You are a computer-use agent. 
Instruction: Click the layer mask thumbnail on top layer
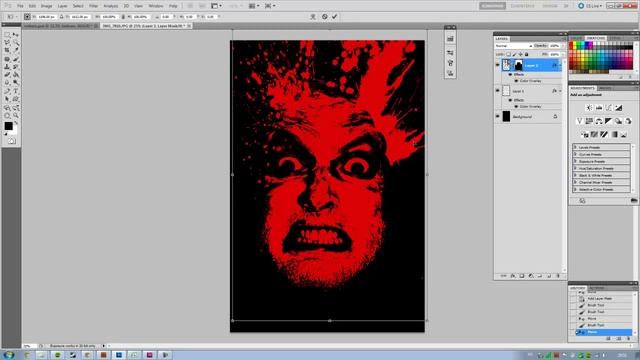(x=518, y=65)
